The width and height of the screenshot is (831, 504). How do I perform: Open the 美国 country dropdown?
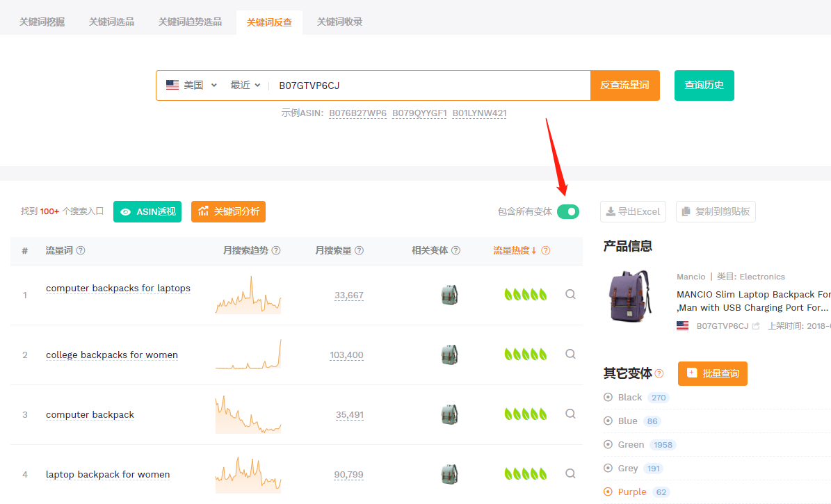point(192,85)
